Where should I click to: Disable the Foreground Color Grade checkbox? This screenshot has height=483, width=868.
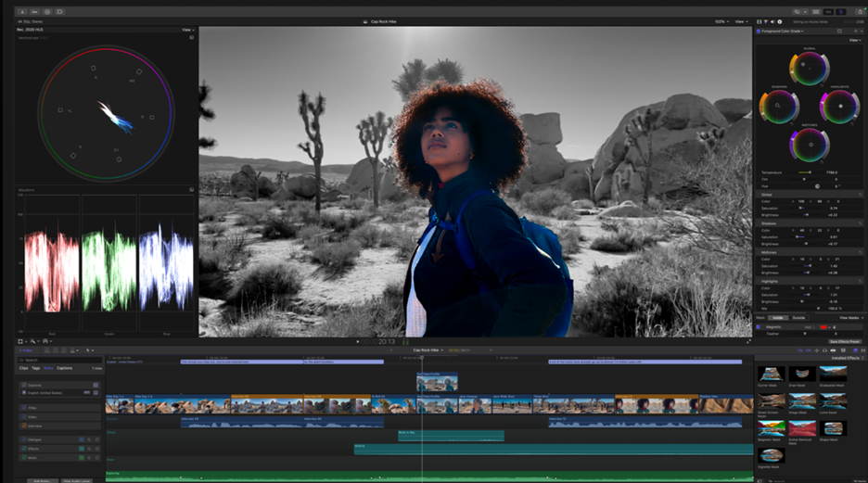coord(759,31)
